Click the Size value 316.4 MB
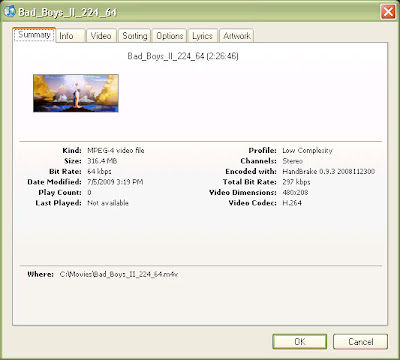The width and height of the screenshot is (400, 360). [102, 161]
